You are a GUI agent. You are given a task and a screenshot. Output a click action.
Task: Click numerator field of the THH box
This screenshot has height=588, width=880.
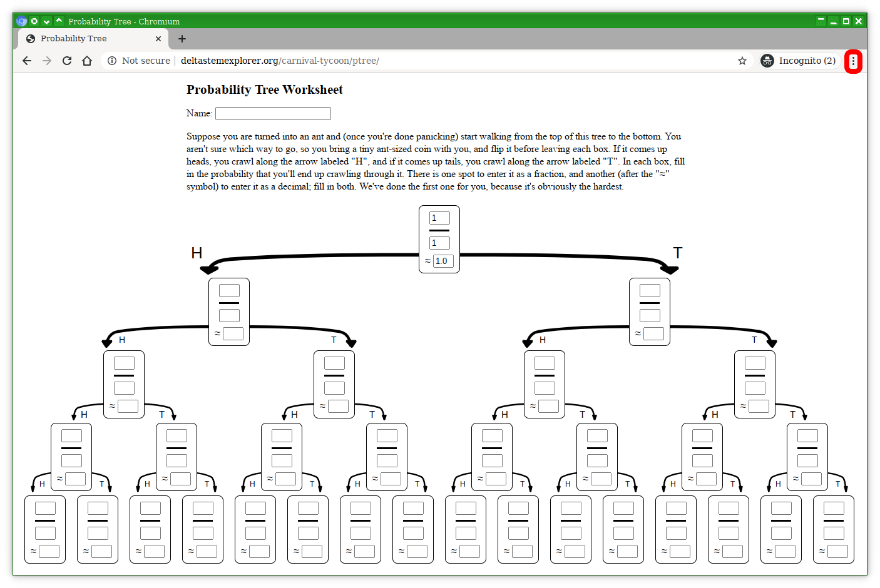click(x=492, y=435)
